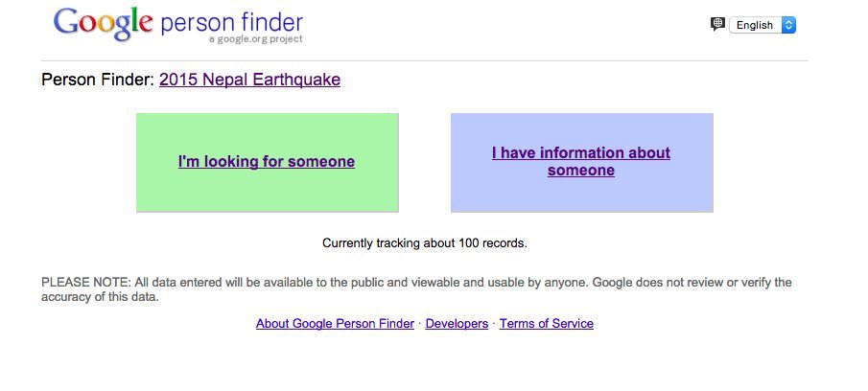Click the "accuracy of this data" text line
The height and width of the screenshot is (391, 868).
click(100, 297)
